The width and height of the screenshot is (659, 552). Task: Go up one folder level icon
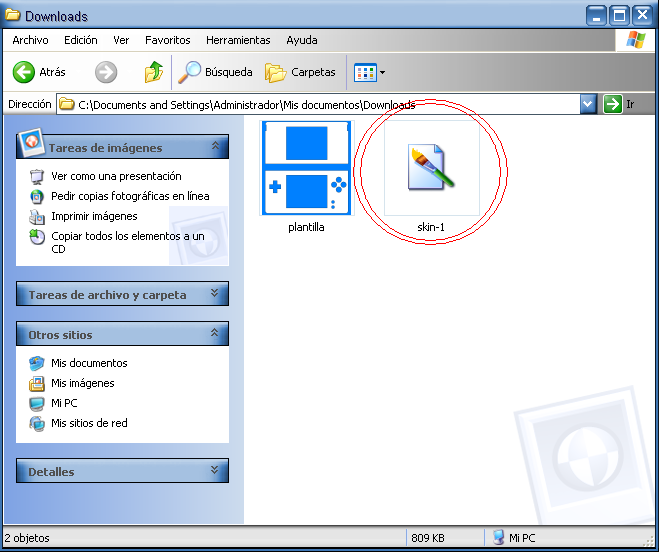(x=154, y=72)
